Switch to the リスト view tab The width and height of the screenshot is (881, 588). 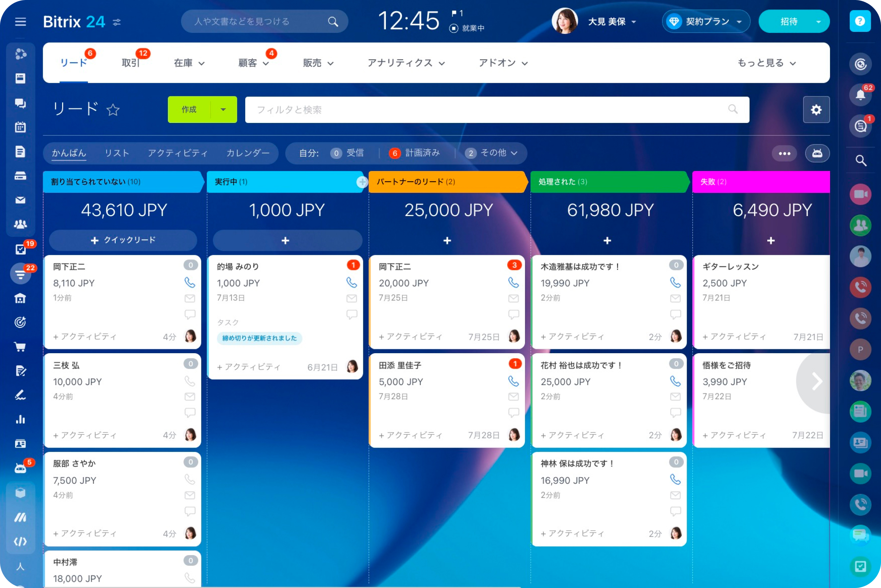117,153
